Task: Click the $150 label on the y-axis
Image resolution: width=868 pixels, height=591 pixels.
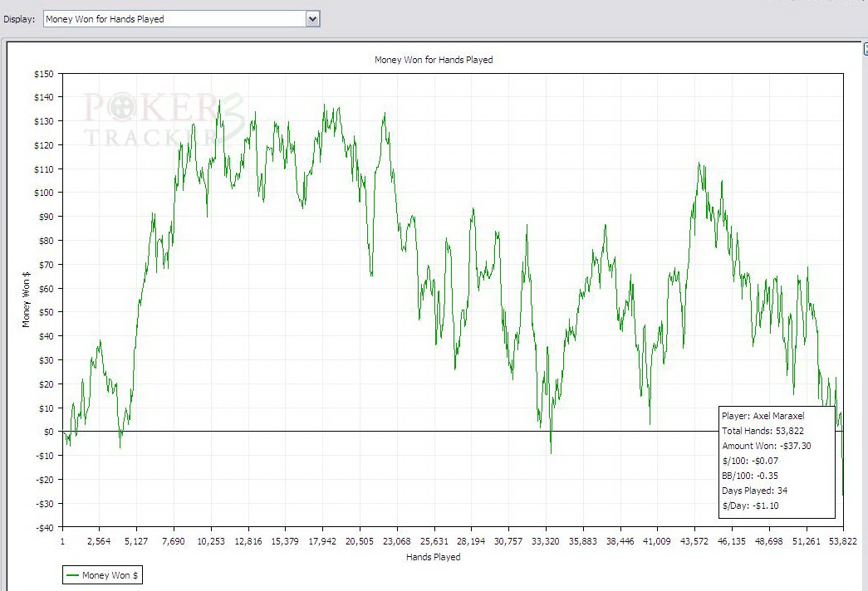Action: pyautogui.click(x=43, y=75)
